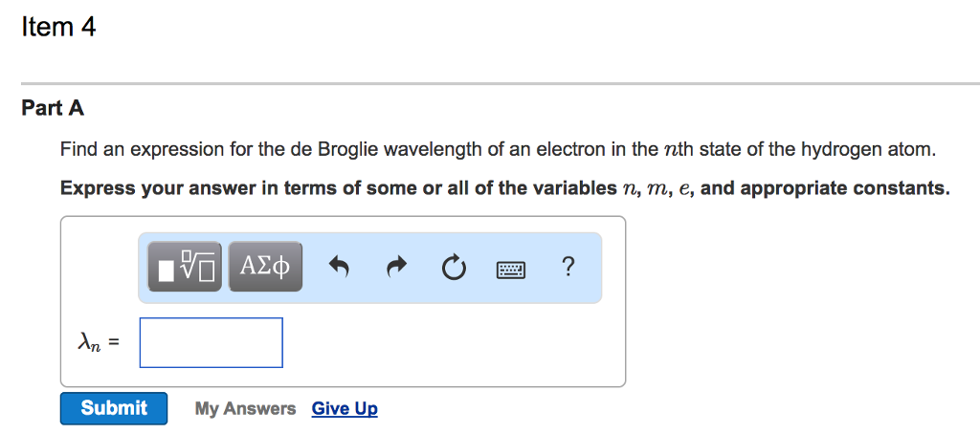Click into the λn answer input box
Screen dimensions: 980x434
tap(211, 342)
